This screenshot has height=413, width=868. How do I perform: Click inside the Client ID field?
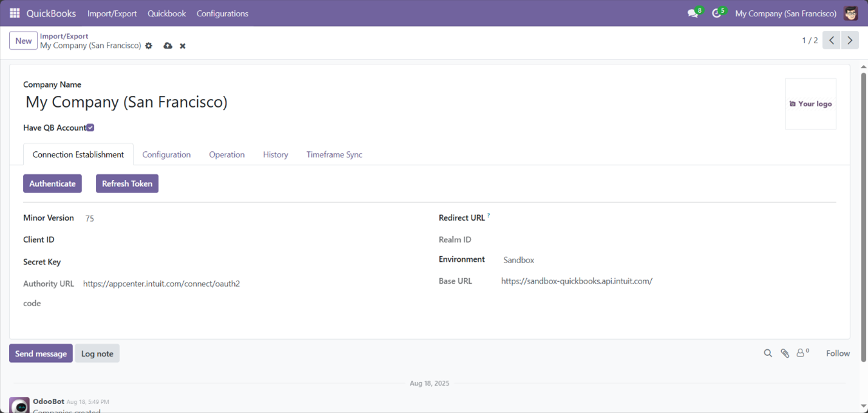(x=152, y=239)
